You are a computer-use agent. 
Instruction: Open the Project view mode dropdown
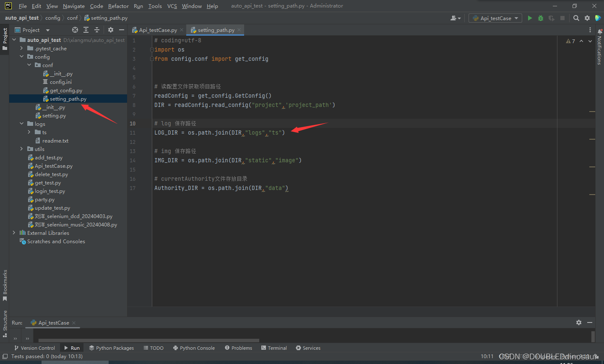(47, 30)
